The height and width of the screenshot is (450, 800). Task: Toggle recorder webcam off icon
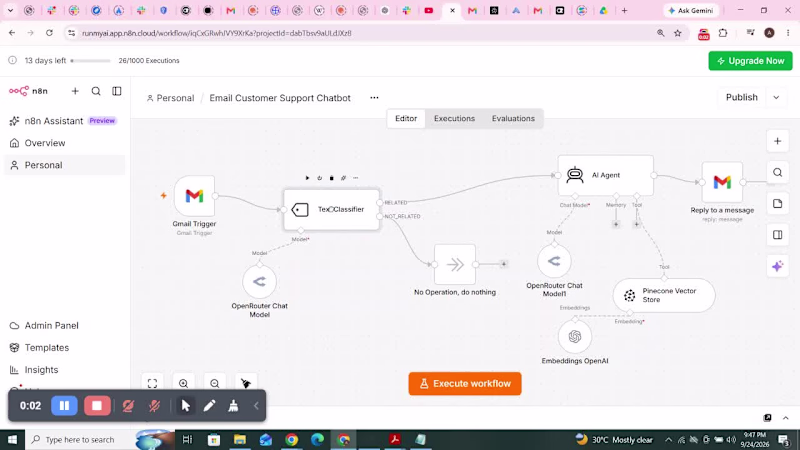tap(128, 406)
